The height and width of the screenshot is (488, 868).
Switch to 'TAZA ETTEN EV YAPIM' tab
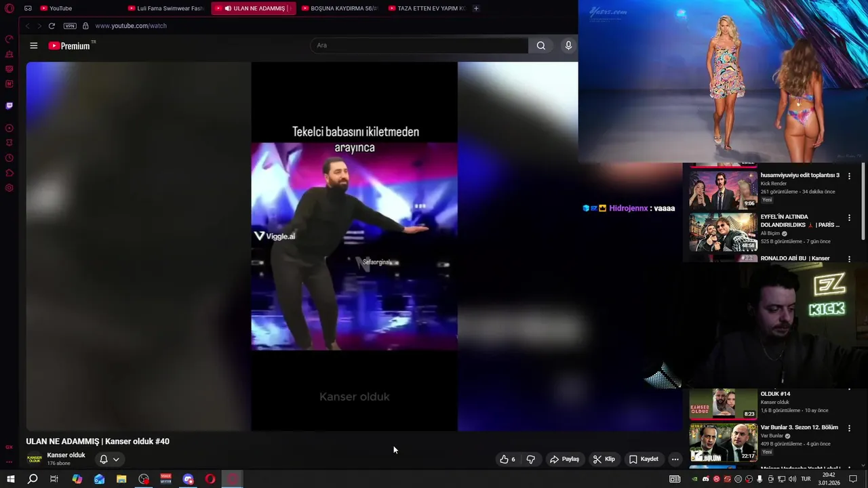[x=427, y=8]
